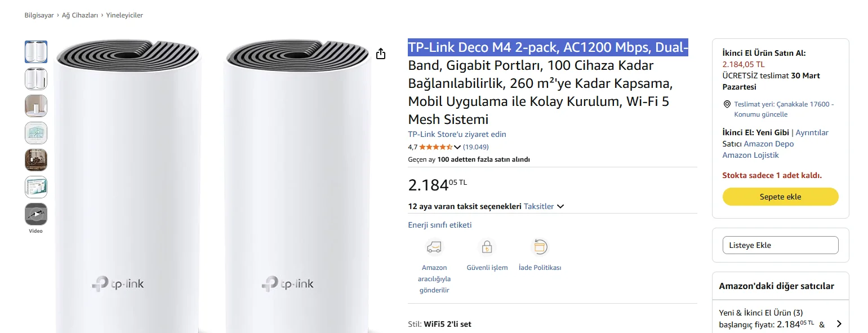Click the share icon above product image
Screen dimensions: 868x333
[381, 54]
